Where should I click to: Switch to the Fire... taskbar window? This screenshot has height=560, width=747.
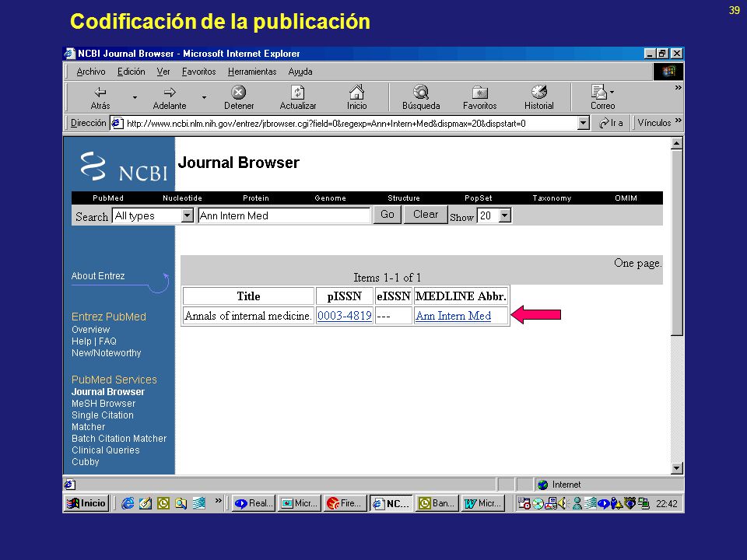[345, 503]
